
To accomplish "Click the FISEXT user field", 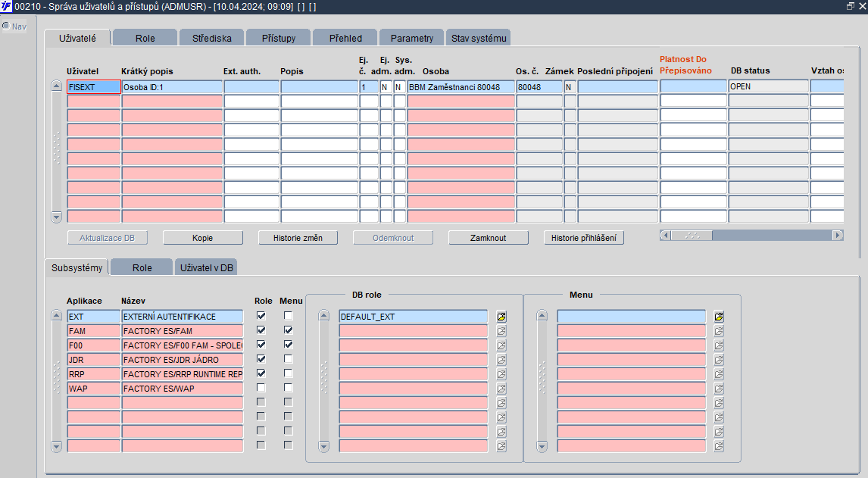I will (94, 87).
